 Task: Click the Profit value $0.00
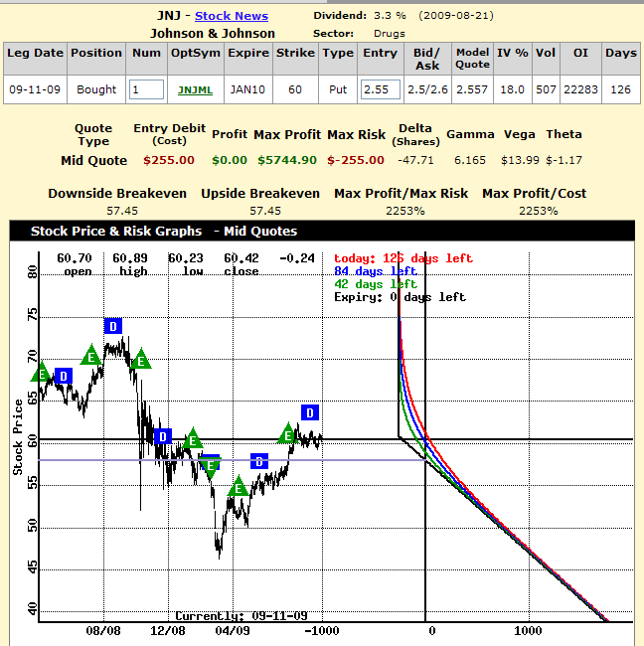pyautogui.click(x=230, y=160)
